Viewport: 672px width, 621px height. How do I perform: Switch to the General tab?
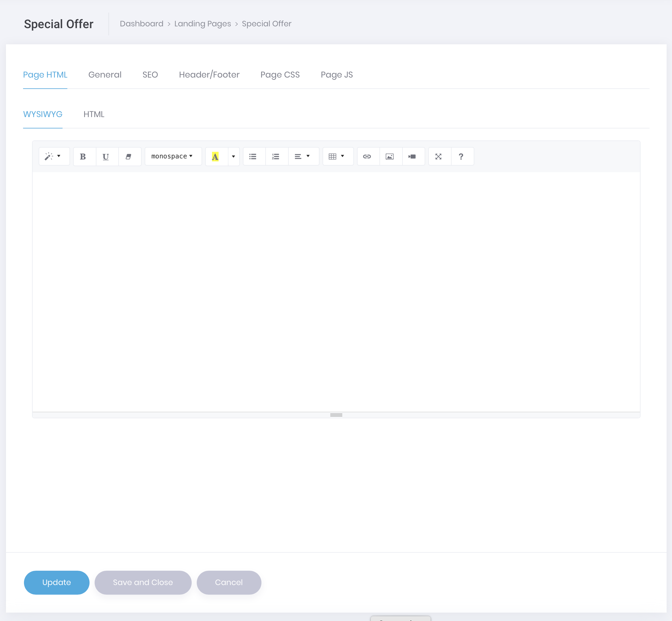105,75
